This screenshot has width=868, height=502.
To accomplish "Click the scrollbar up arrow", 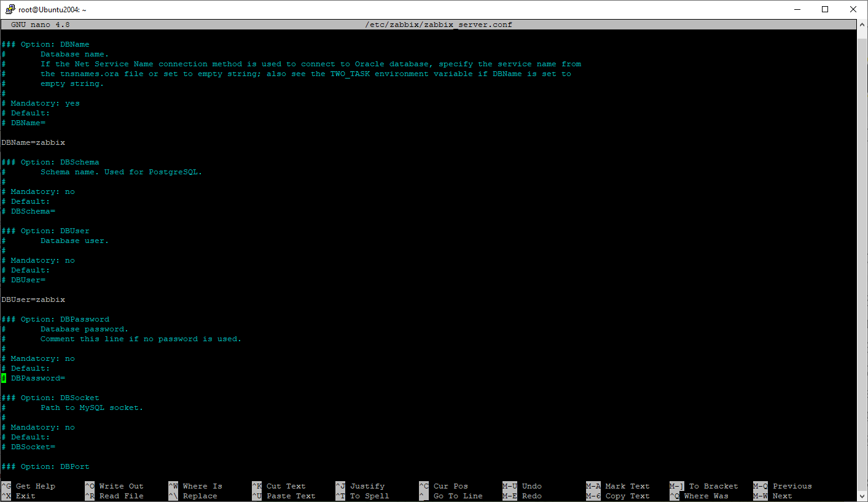I will coord(862,25).
